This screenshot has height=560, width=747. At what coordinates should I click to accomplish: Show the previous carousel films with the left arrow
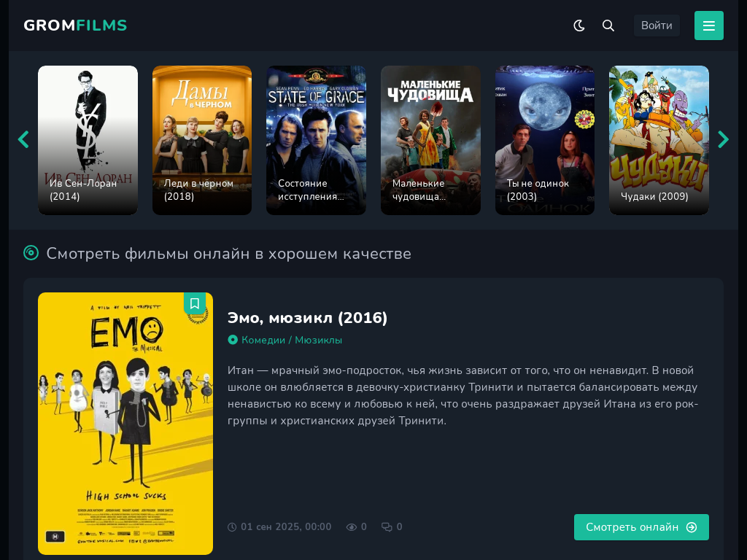23,139
